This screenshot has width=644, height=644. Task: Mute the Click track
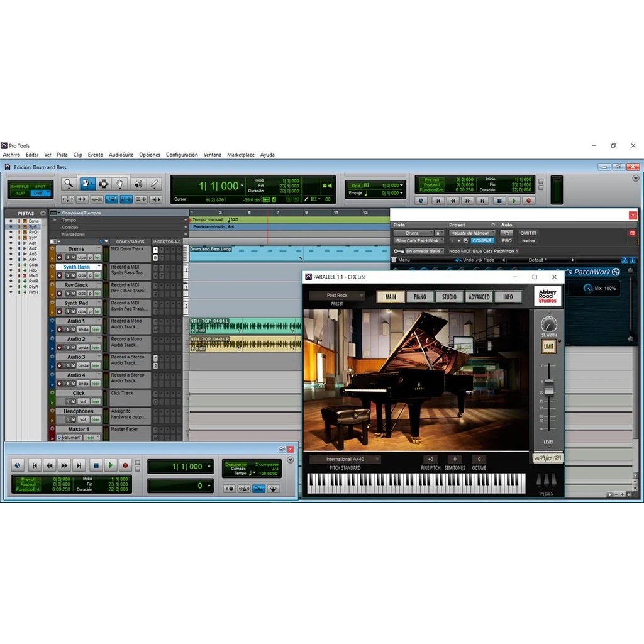[73, 401]
